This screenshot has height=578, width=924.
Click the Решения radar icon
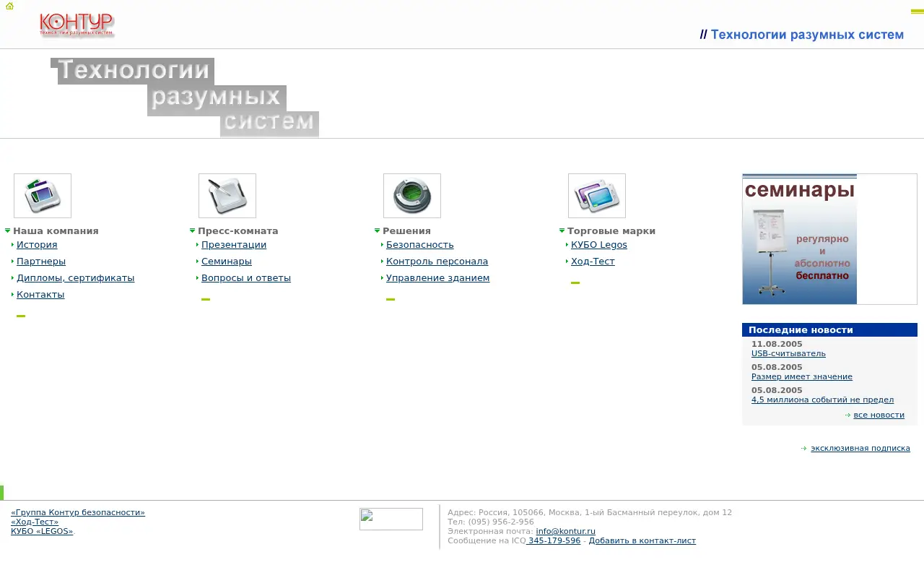coord(412,196)
